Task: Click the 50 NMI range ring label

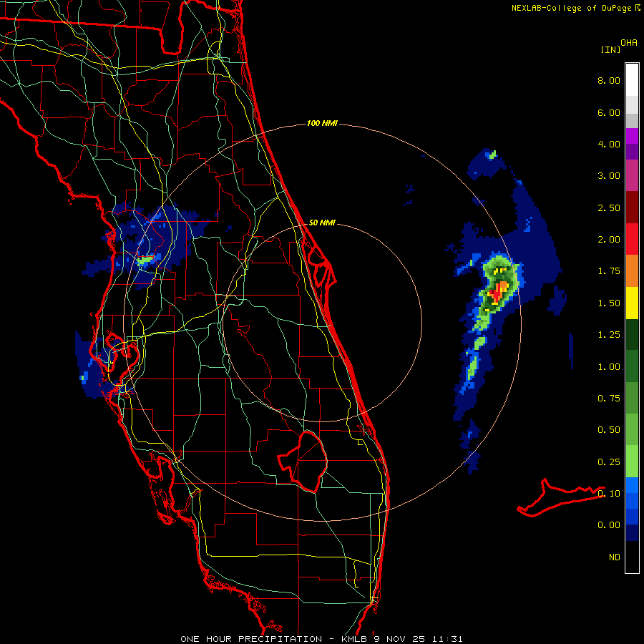Action: tap(322, 223)
